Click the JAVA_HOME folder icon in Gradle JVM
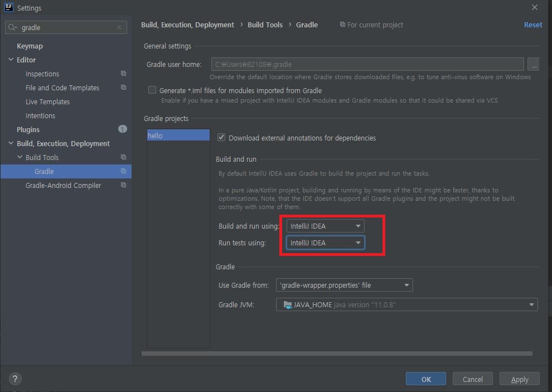The image size is (552, 392). pos(288,304)
